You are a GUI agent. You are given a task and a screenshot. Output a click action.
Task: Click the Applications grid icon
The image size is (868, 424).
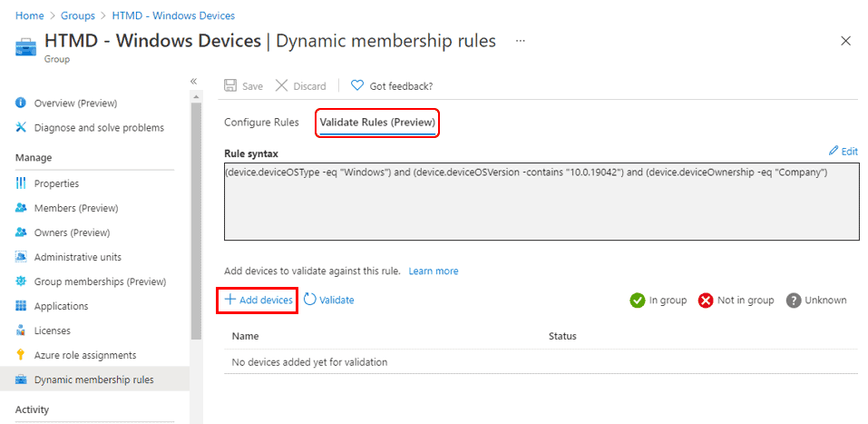(x=21, y=306)
